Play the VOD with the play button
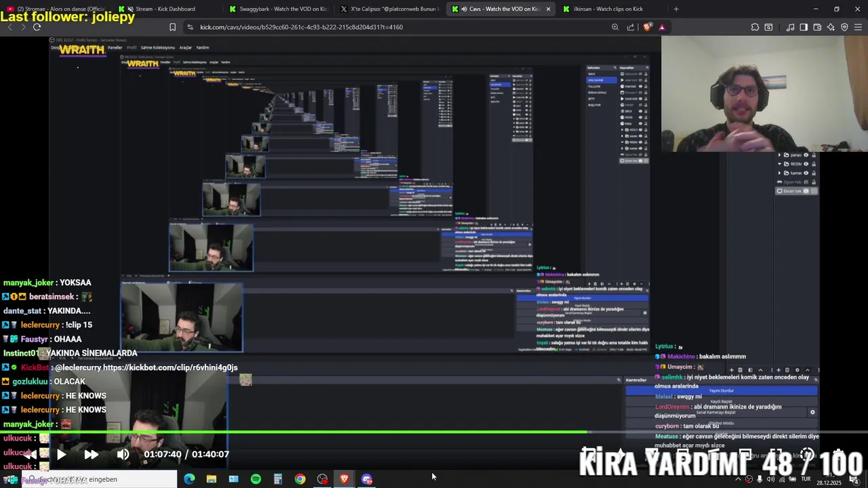Image resolution: width=868 pixels, height=488 pixels. (x=61, y=454)
